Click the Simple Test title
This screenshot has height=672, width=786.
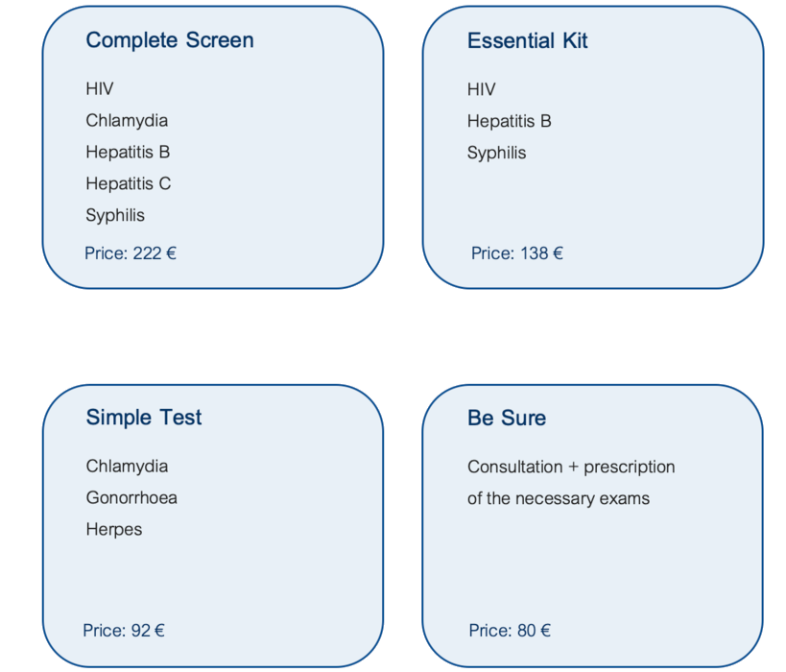point(143,418)
